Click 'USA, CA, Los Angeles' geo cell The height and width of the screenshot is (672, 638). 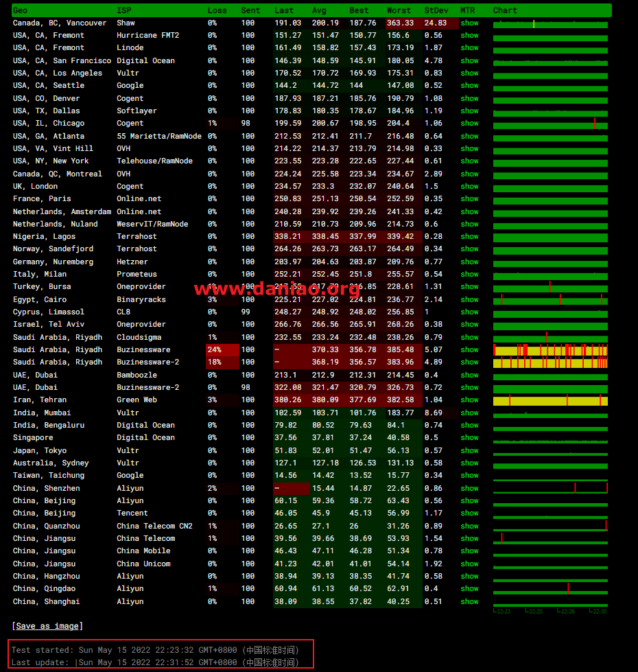(58, 73)
